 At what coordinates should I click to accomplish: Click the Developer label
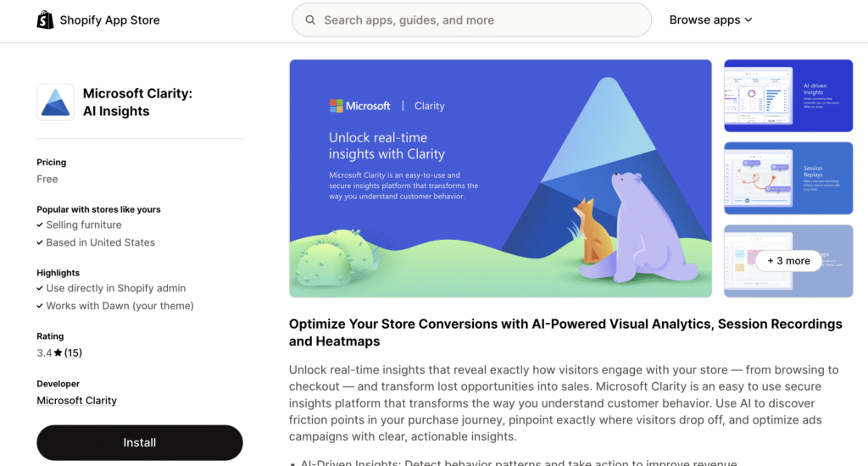pyautogui.click(x=58, y=384)
